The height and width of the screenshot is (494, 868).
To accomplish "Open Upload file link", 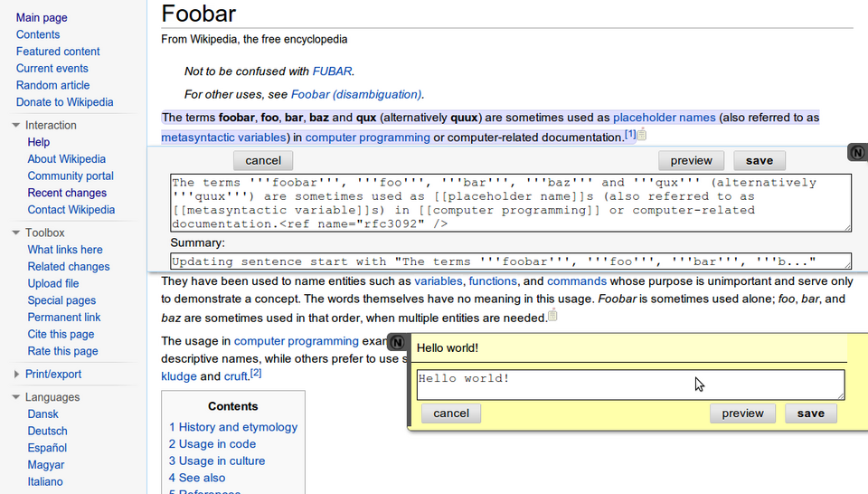I will click(53, 283).
